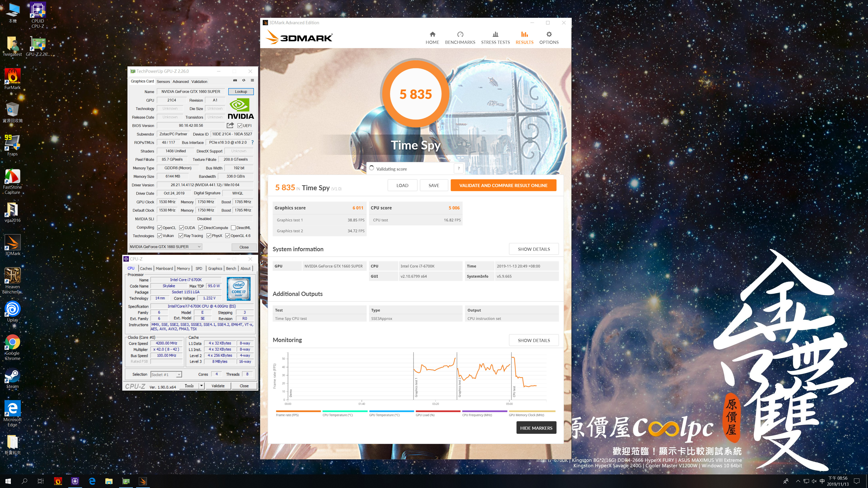Click SHOW DETAILS for System information

[534, 249]
